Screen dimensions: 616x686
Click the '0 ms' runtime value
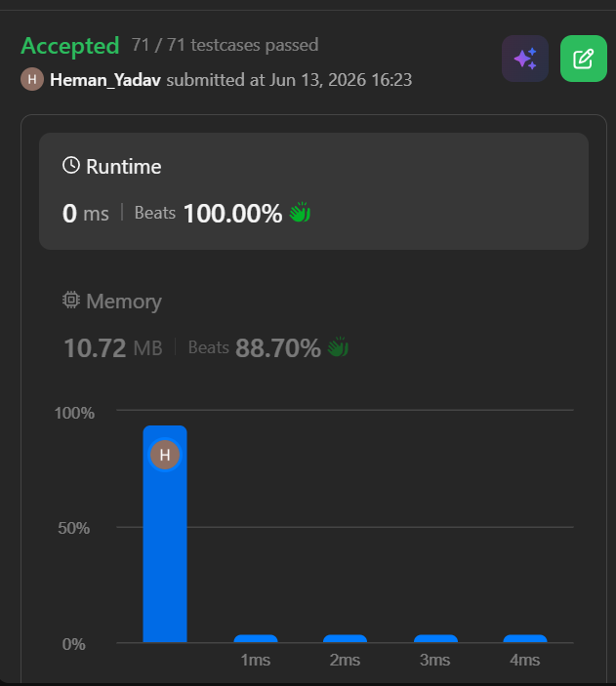click(x=85, y=214)
